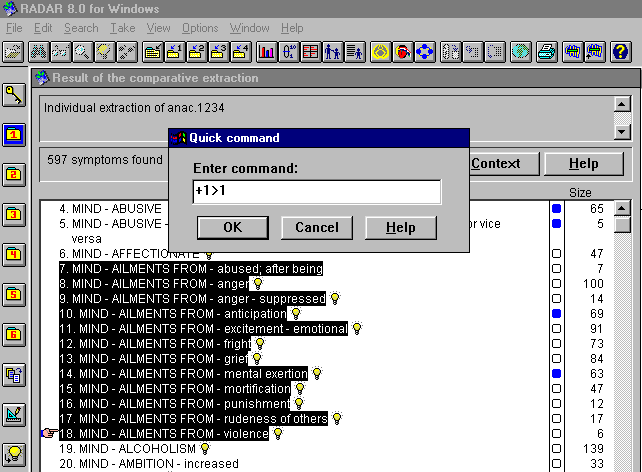
Task: Select symptom clipboard number 1
Action: pyautogui.click(x=15, y=134)
